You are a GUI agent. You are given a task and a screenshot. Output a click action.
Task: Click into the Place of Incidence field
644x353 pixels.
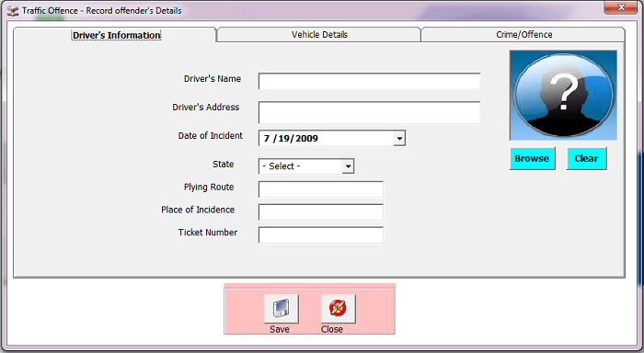321,212
